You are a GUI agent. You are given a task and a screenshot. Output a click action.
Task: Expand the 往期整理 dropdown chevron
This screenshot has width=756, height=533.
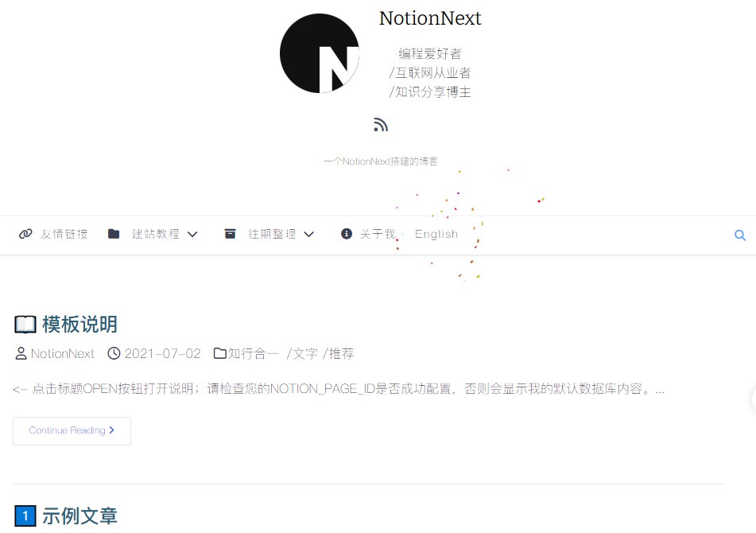pyautogui.click(x=309, y=235)
